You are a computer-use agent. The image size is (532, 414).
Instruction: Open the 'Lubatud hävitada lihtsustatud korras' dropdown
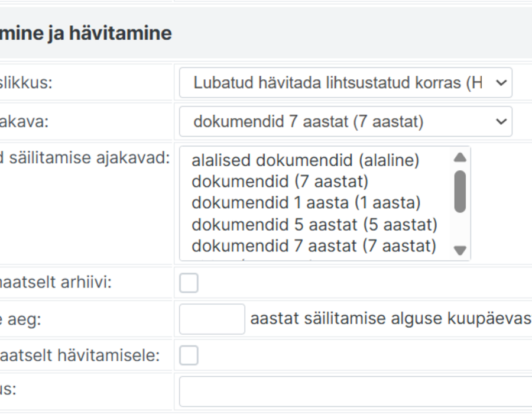coord(345,82)
